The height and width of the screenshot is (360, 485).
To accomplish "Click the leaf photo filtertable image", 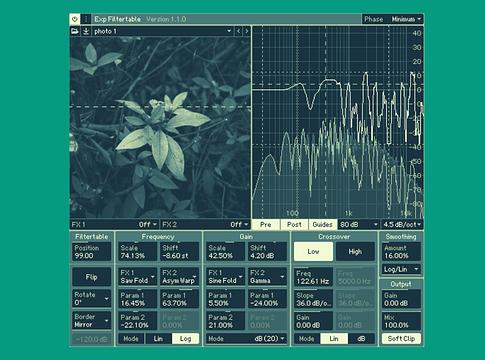I will coord(160,128).
